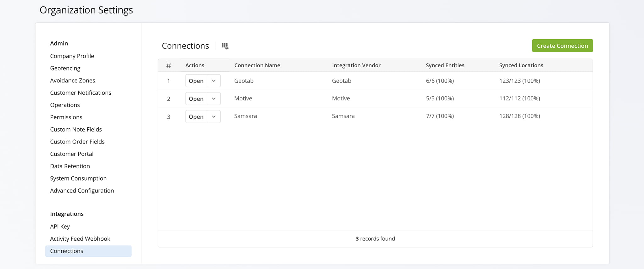Click Motive in Connection Name column
The image size is (644, 269).
tap(243, 98)
